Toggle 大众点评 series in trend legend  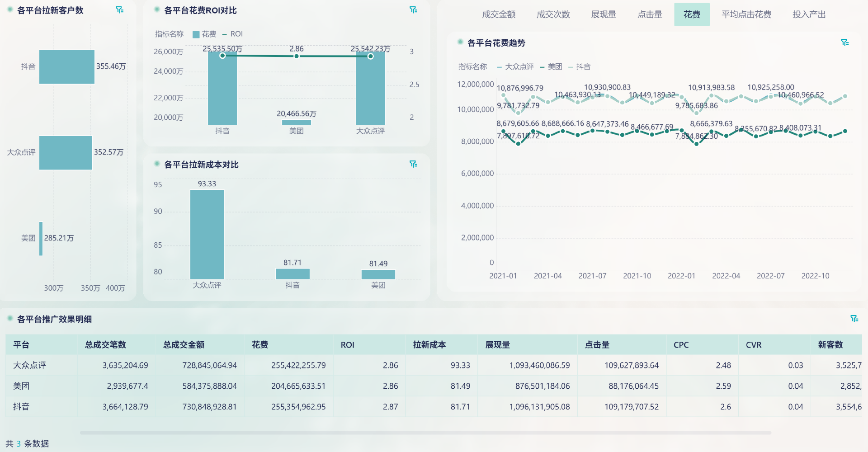pos(515,67)
